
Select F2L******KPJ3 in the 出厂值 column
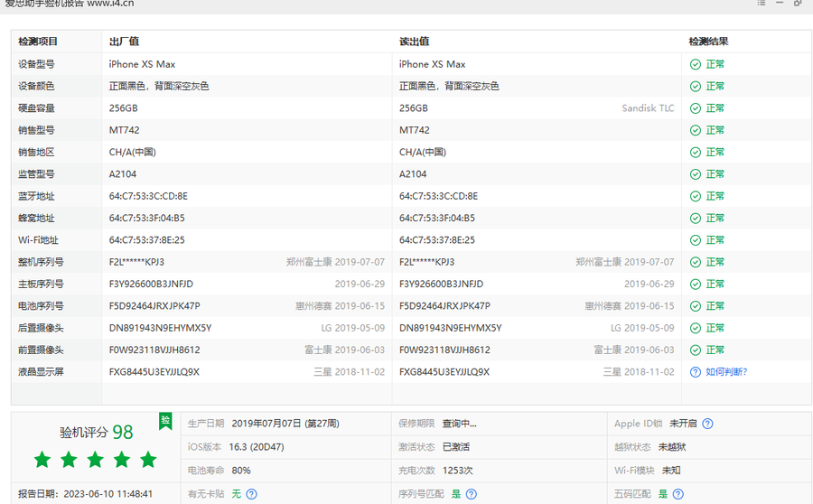point(136,262)
